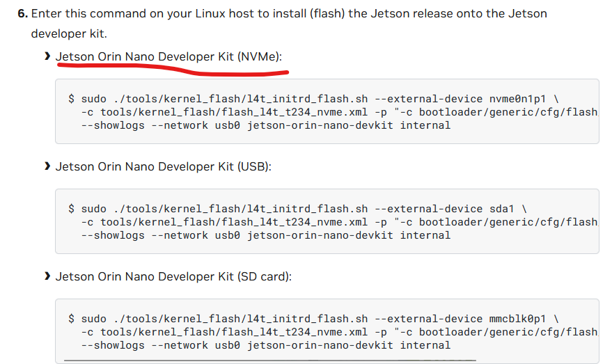Click the line containing '--external-device nvme0n1p1'
Image resolution: width=612 pixels, height=364 pixels.
pyautogui.click(x=313, y=99)
